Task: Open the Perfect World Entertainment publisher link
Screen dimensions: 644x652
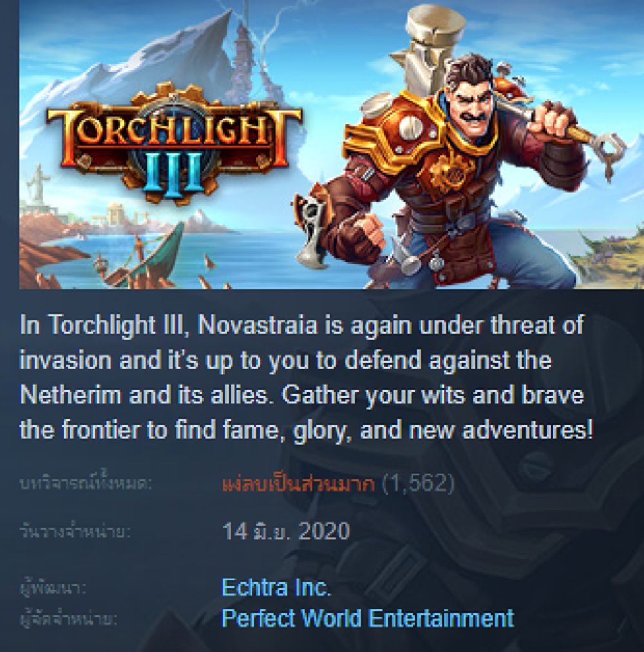Action: (x=368, y=618)
